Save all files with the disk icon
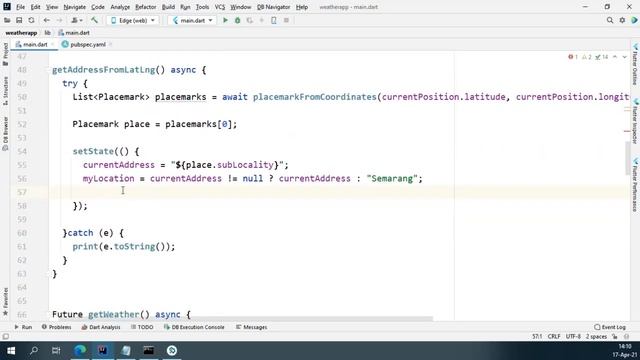 [x=19, y=20]
